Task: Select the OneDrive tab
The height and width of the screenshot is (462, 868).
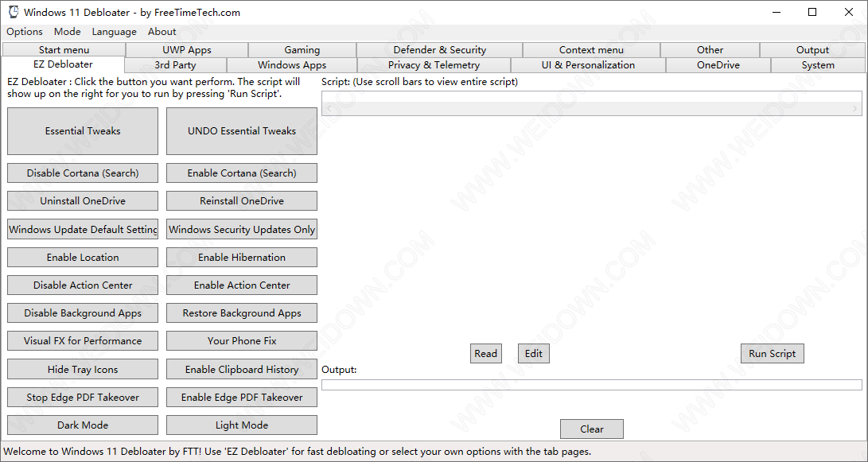Action: [718, 65]
